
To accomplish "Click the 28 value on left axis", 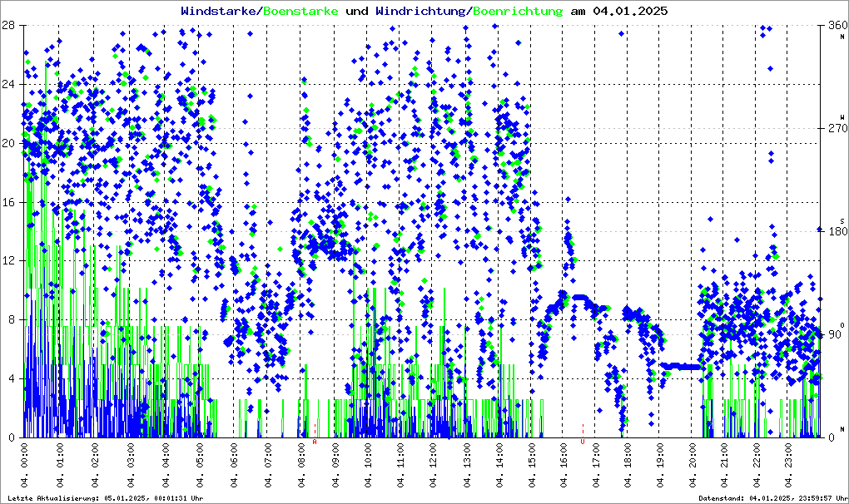I will click(x=8, y=25).
